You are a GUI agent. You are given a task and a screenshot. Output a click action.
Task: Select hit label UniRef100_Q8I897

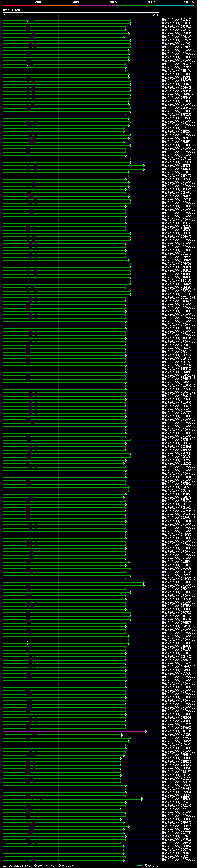tap(177, 111)
